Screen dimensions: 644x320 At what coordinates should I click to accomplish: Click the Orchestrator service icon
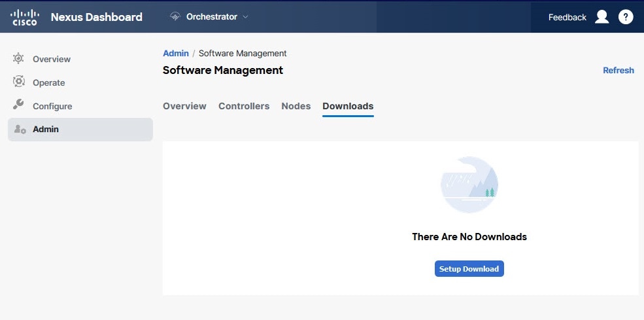[x=175, y=17]
